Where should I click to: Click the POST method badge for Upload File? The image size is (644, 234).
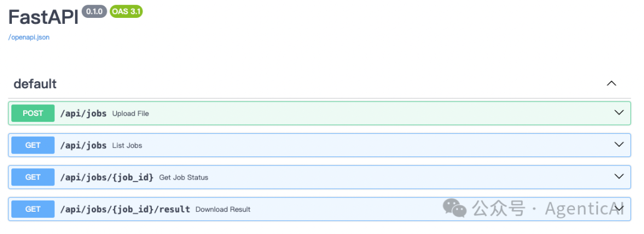click(x=33, y=113)
